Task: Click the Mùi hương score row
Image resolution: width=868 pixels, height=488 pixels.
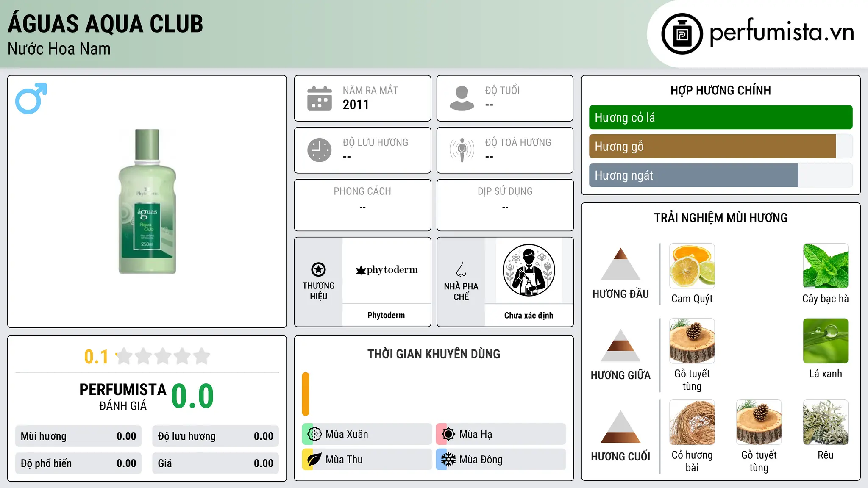Action: (78, 436)
